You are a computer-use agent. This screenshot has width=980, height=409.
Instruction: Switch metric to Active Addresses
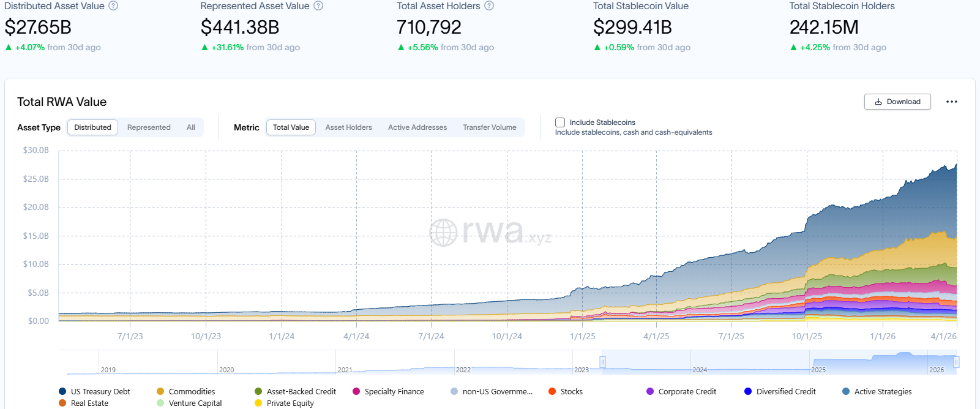[x=417, y=127]
